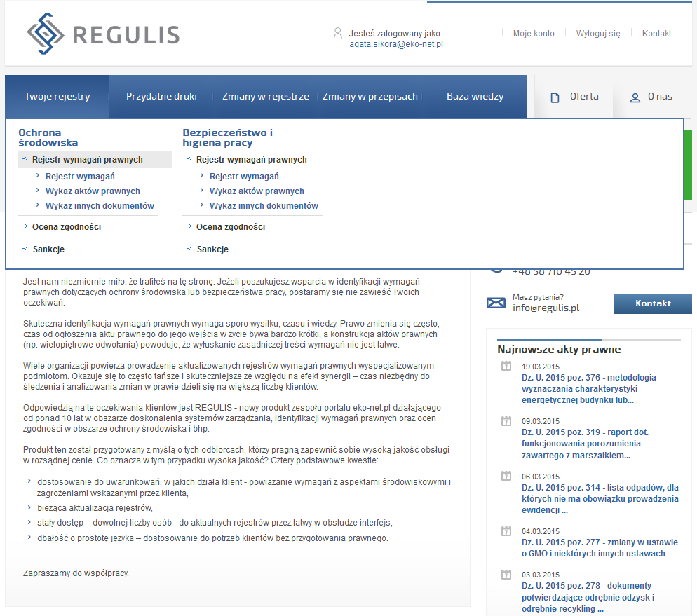
Task: Open the Oferta page
Action: [x=574, y=97]
